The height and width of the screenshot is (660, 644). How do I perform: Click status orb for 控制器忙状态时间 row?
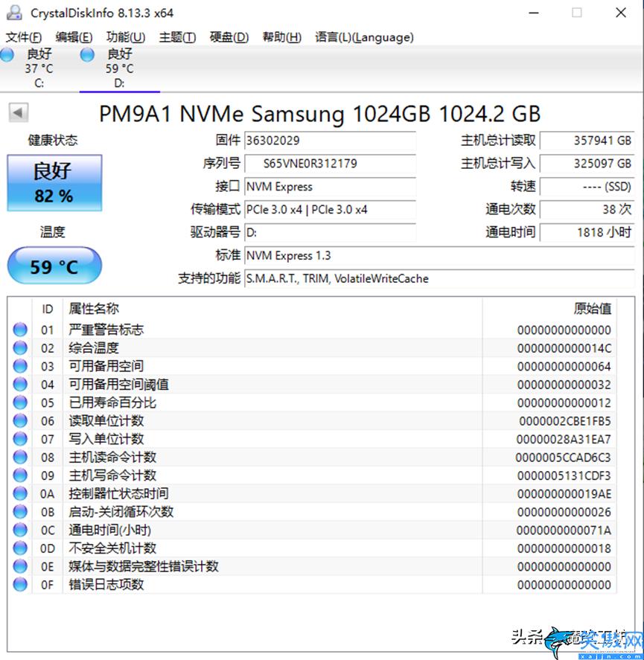[x=20, y=493]
